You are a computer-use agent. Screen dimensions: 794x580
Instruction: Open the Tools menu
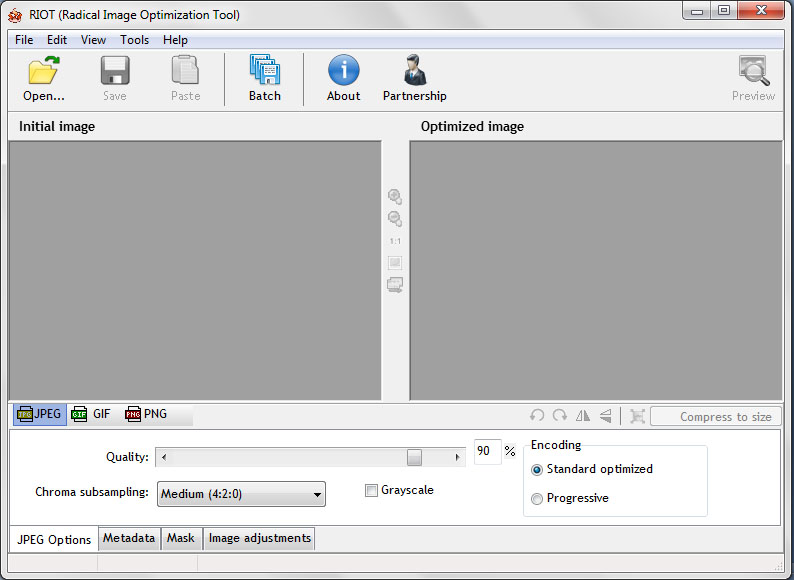click(134, 40)
